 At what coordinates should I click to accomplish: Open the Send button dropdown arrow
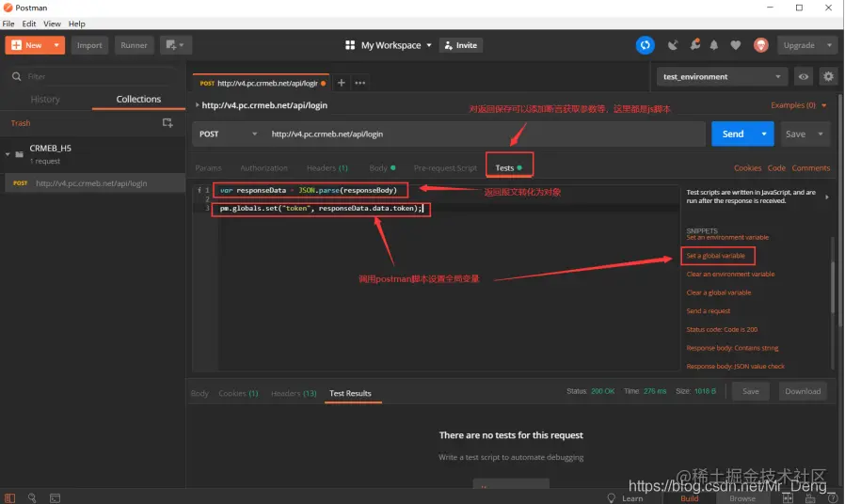point(764,134)
